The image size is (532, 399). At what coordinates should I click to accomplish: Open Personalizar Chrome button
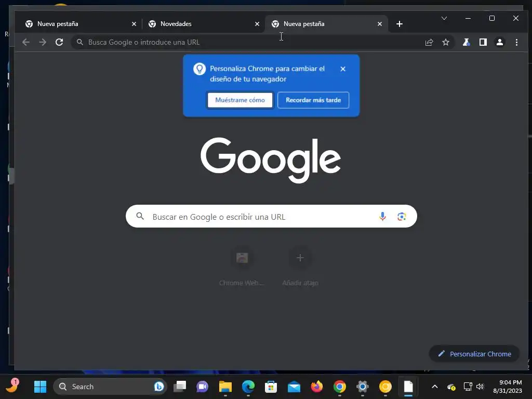pyautogui.click(x=474, y=354)
